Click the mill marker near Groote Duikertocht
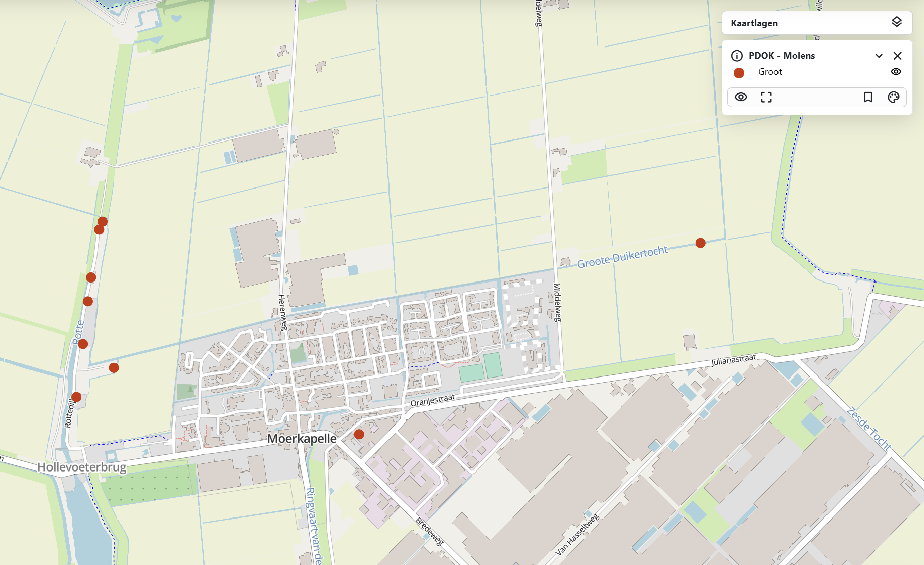This screenshot has height=565, width=924. pyautogui.click(x=700, y=243)
